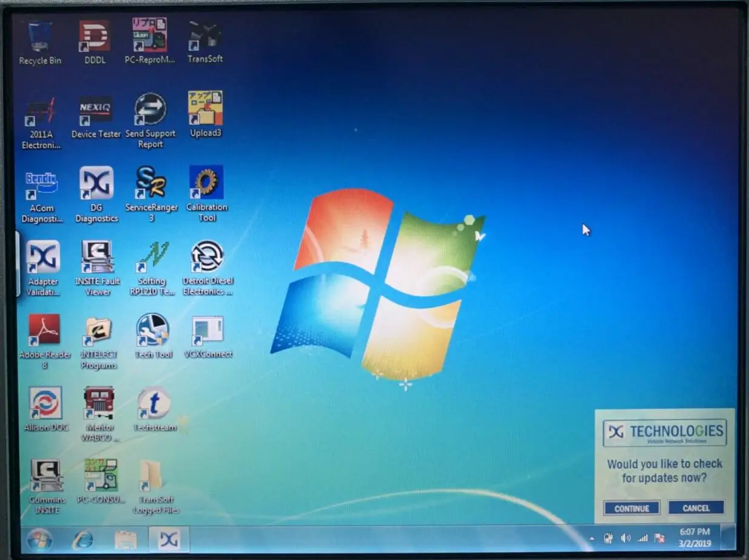
Task: Open Bendix ACom Diagnostics icon
Action: [x=41, y=197]
